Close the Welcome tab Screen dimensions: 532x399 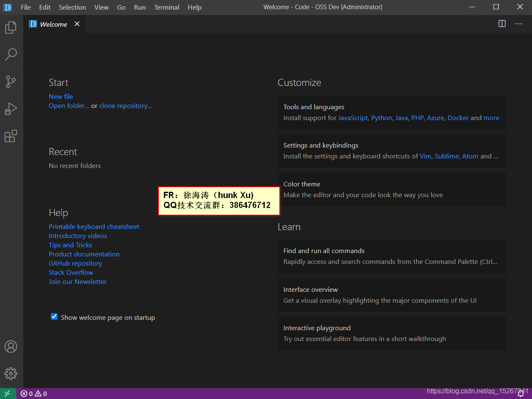[x=77, y=24]
